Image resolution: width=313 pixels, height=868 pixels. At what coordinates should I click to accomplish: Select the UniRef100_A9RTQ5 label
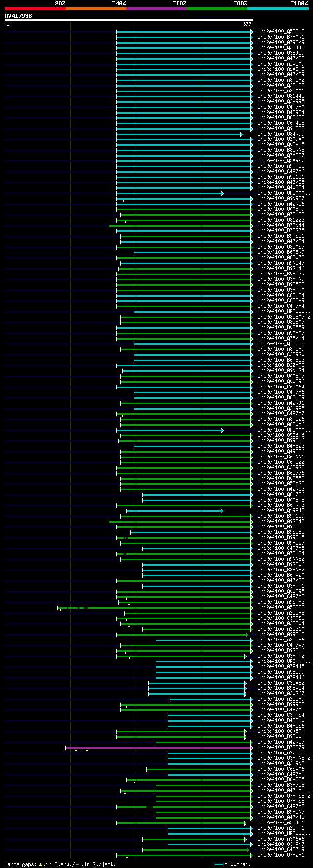(281, 166)
